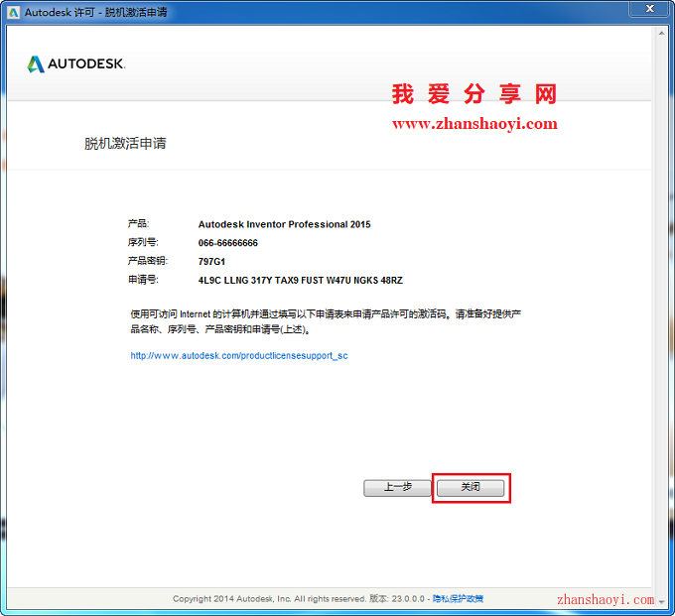Viewport: 675px width, 616px height.
Task: Click the Autodesk title bar icon
Action: coord(13,13)
